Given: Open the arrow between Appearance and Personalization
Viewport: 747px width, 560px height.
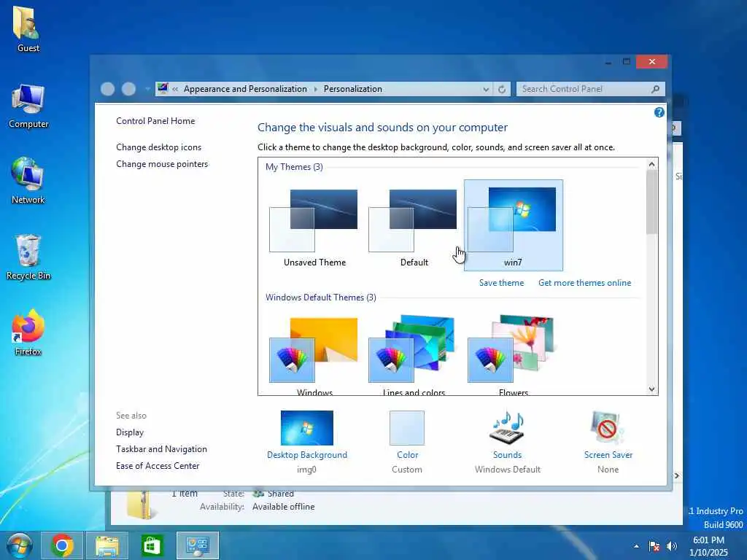Looking at the screenshot, I should (315, 89).
